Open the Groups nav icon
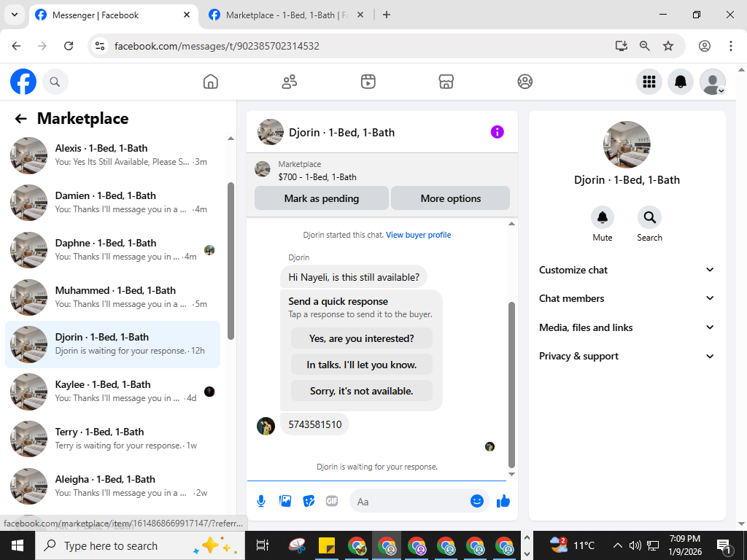This screenshot has height=560, width=747. 525,82
